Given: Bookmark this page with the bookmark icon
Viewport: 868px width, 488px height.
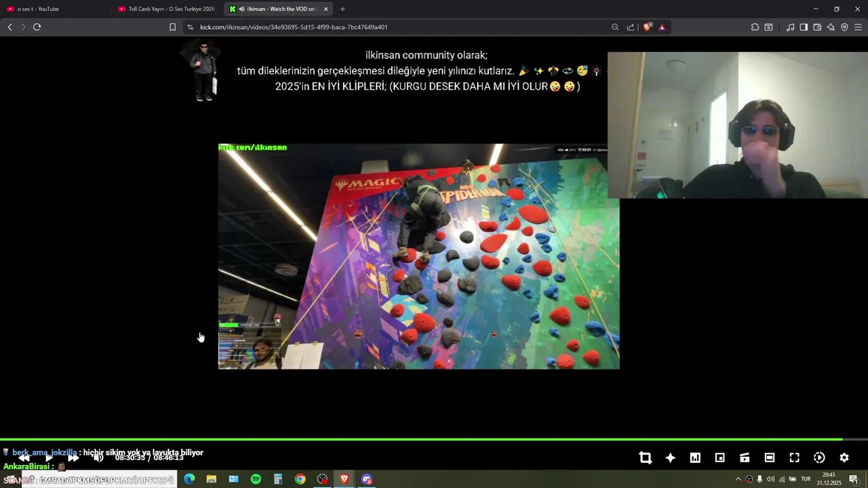Looking at the screenshot, I should click(x=172, y=27).
